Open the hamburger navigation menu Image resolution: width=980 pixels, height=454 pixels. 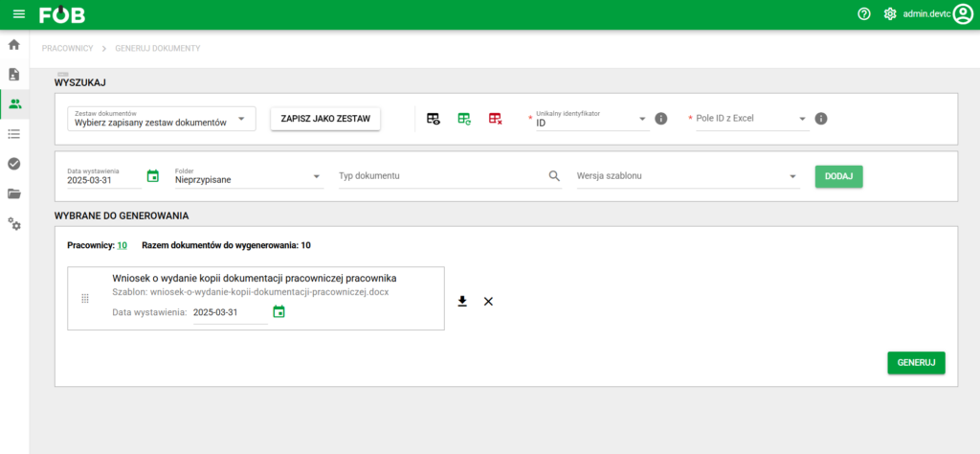[x=18, y=14]
